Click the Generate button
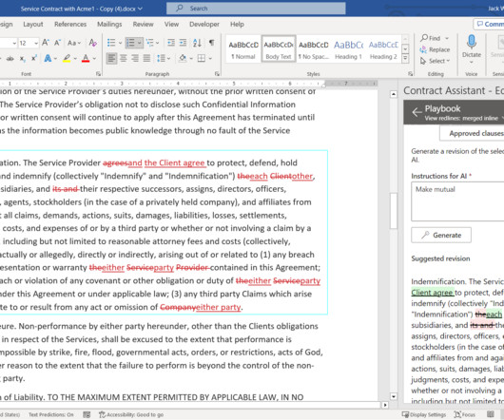This screenshot has height=420, width=504. tap(441, 235)
